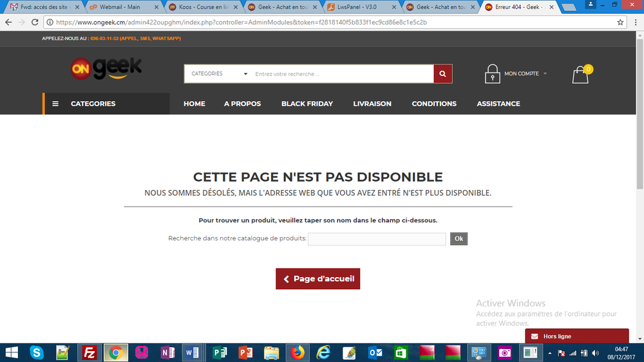644x362 pixels.
Task: Open the LIVRAISON menu item
Action: coord(372,104)
